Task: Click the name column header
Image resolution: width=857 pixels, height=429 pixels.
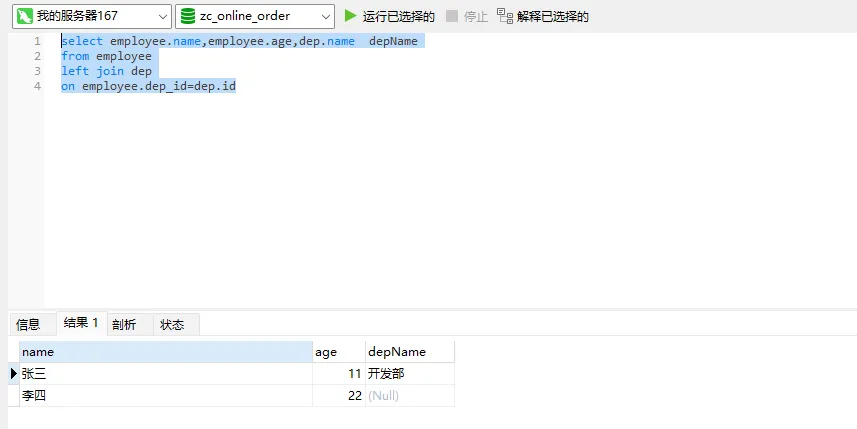Action: (165, 352)
